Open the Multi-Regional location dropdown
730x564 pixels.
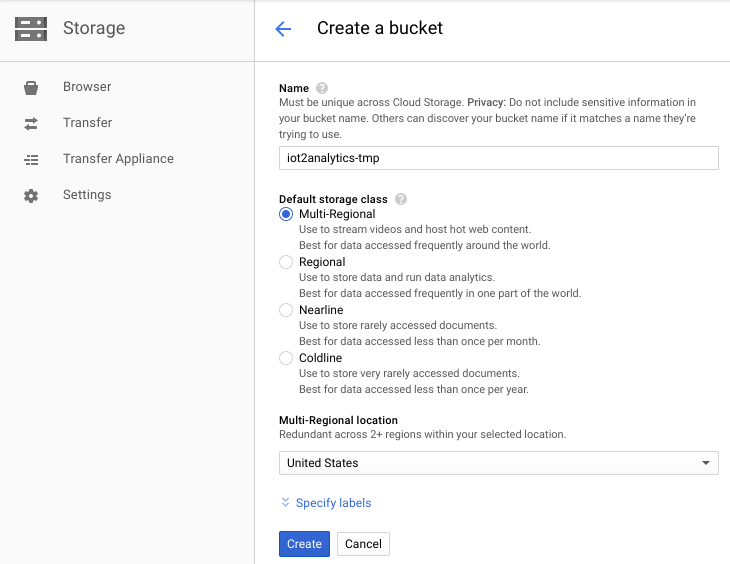[x=498, y=463]
